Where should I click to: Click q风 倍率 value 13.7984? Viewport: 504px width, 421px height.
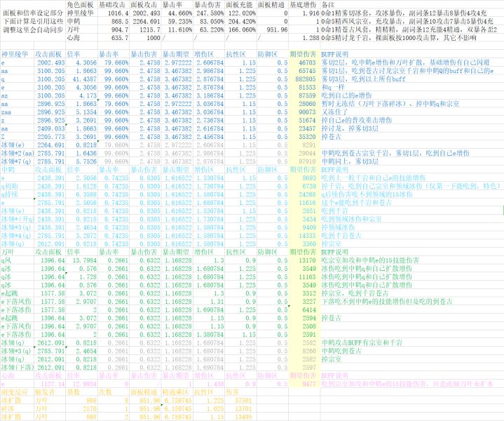click(x=85, y=260)
